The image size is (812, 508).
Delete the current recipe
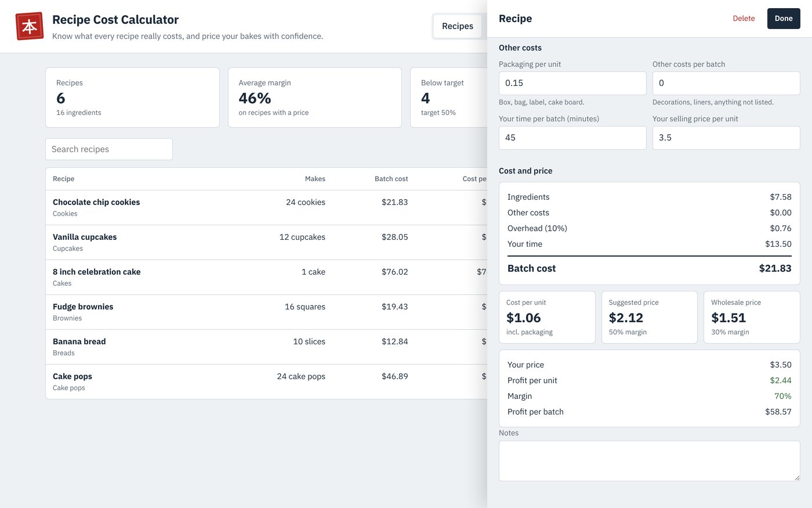click(x=744, y=19)
